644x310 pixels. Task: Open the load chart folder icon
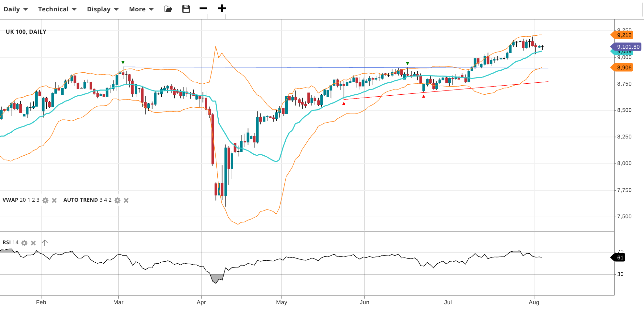click(x=168, y=9)
